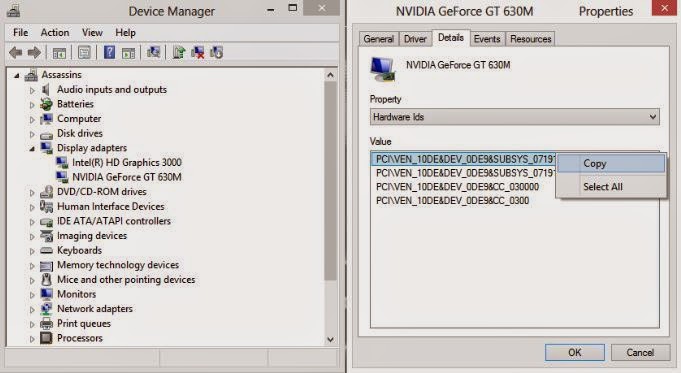Switch to the Driver tab
681x373 pixels.
(x=415, y=39)
